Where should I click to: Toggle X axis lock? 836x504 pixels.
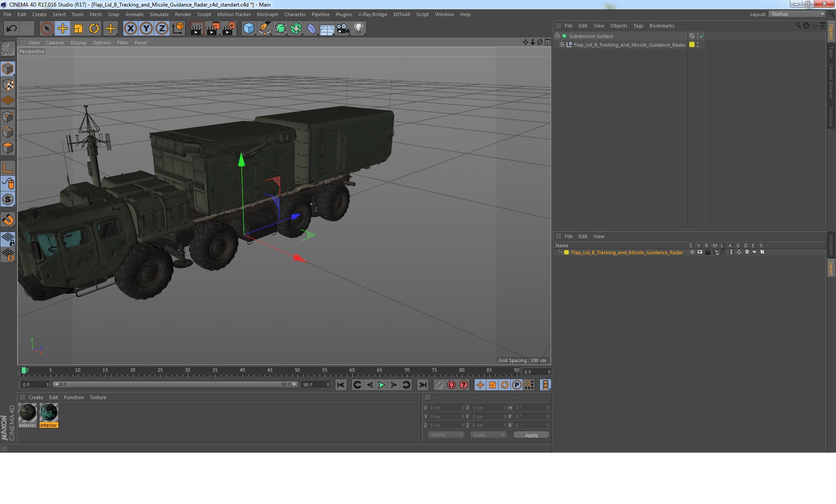pos(130,29)
